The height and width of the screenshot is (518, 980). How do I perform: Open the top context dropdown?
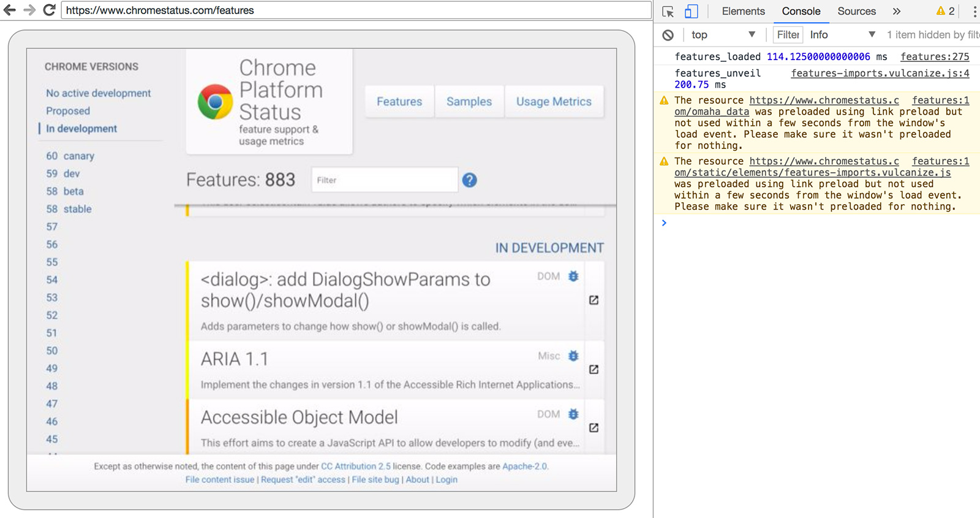click(x=723, y=35)
